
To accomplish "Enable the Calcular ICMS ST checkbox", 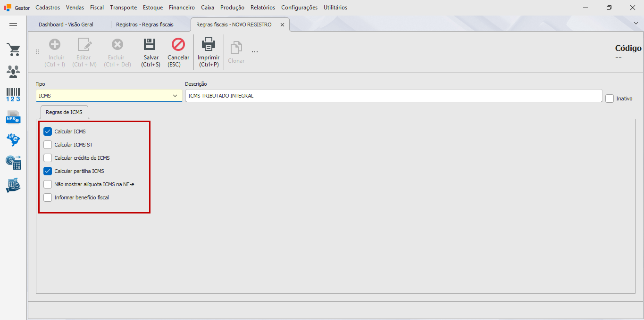I will (48, 145).
